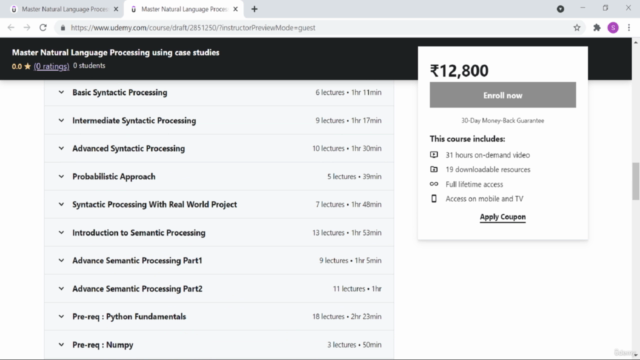Click the dark circular icon in title bar
Image resolution: width=640 pixels, height=360 pixels.
[x=560, y=9]
